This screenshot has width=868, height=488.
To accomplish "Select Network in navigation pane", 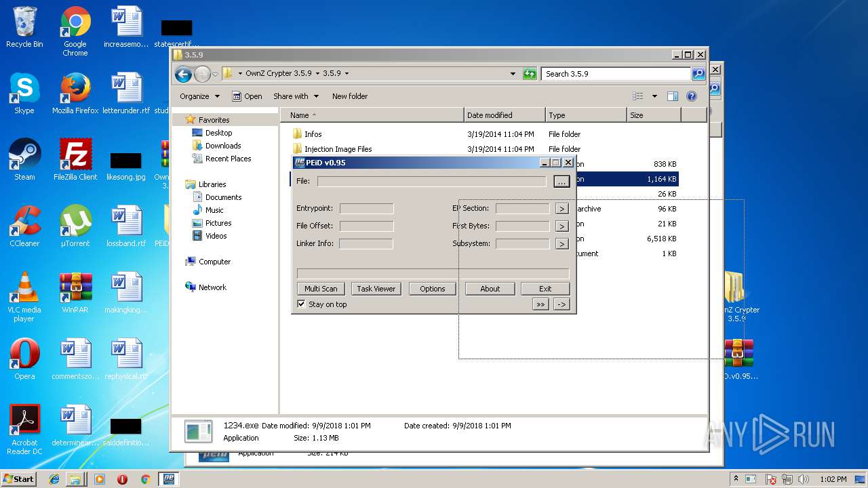I will (x=212, y=287).
